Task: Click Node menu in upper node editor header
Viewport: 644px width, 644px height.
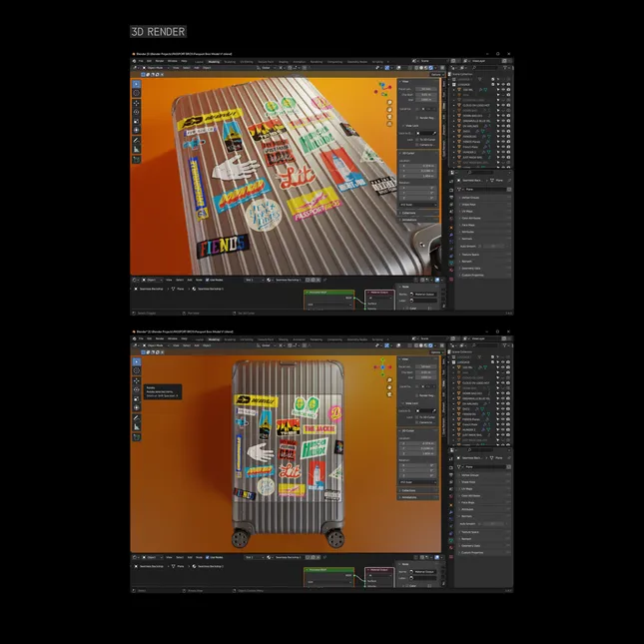Action: tap(200, 280)
